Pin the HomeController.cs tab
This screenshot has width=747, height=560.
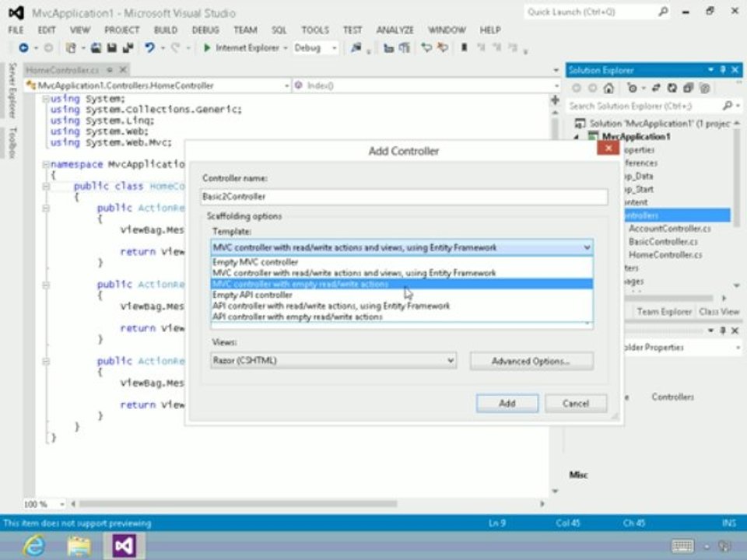pos(110,70)
